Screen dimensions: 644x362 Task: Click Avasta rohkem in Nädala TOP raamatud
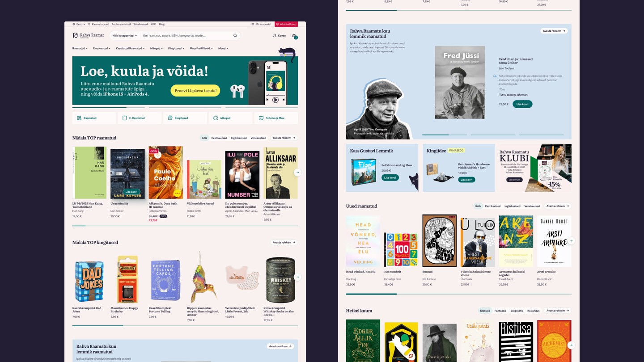point(284,138)
